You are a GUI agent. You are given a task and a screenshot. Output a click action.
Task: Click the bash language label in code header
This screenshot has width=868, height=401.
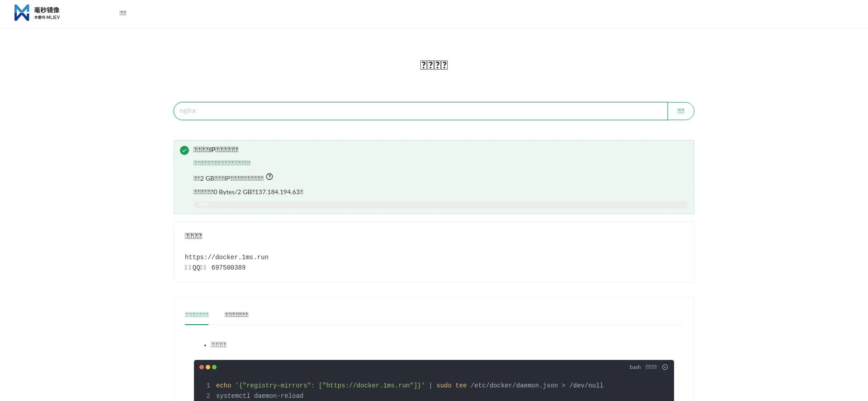coord(635,367)
